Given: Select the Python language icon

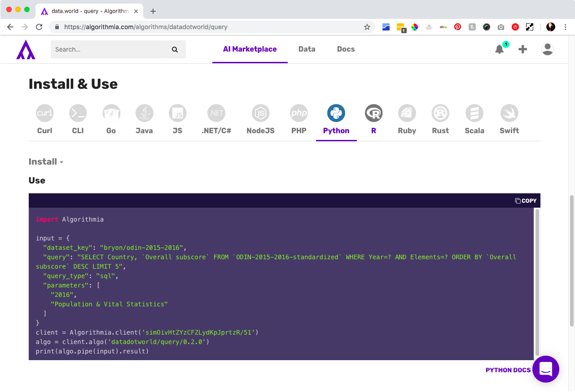Looking at the screenshot, I should (x=336, y=113).
